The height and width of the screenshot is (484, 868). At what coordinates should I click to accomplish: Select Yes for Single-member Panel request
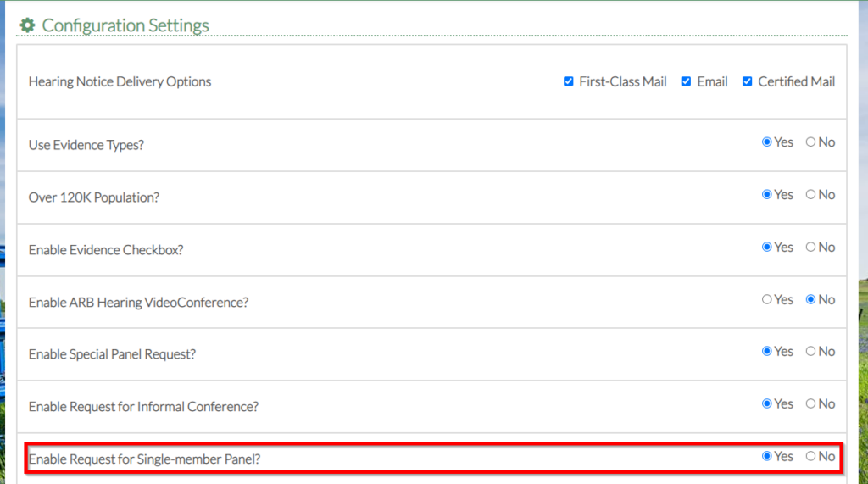pyautogui.click(x=767, y=457)
